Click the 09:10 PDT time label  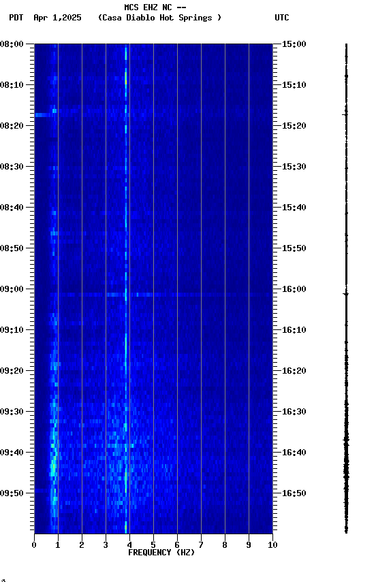(12, 330)
